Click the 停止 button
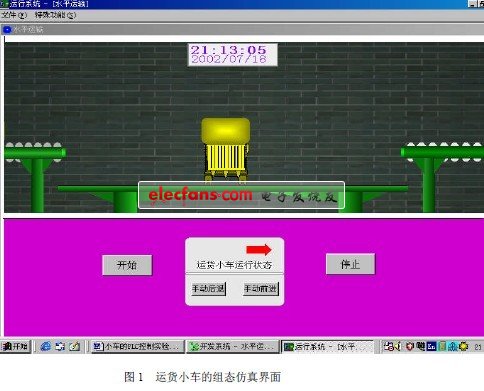 350,264
